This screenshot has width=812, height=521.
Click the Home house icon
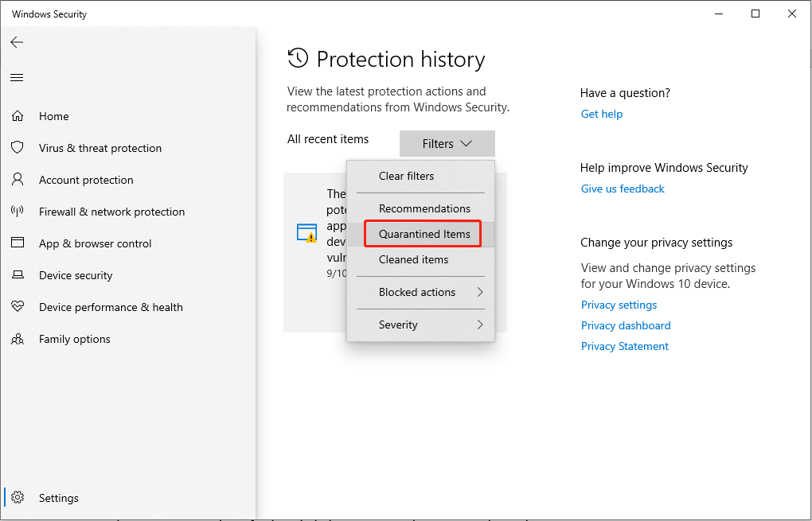tap(18, 116)
